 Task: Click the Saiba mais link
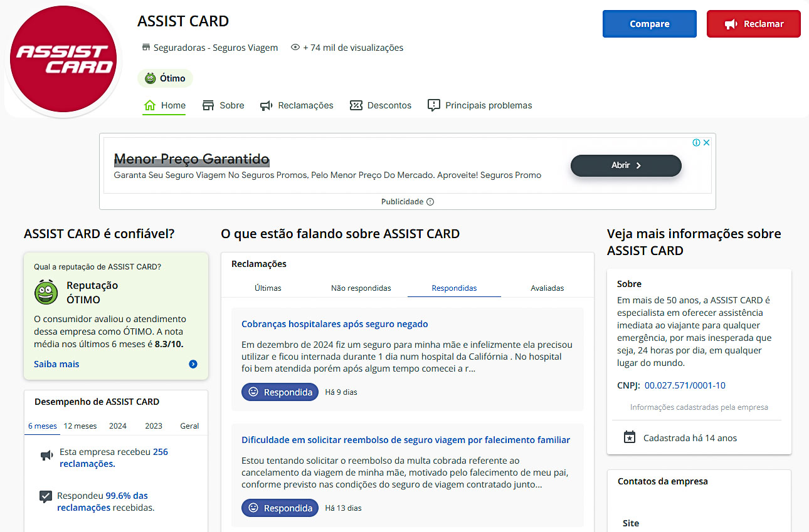pyautogui.click(x=56, y=364)
